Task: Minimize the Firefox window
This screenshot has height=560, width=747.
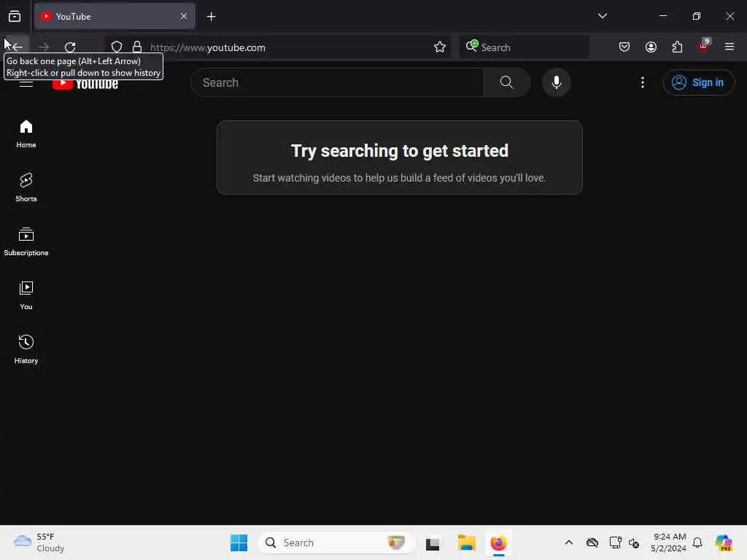Action: (x=662, y=16)
